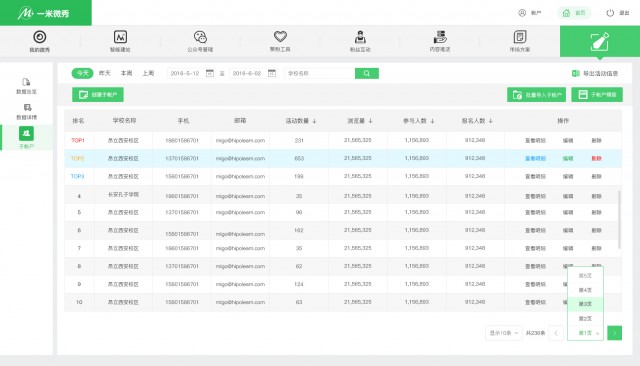Choose 第4页 in the page dropdown
This screenshot has height=366, width=640.
point(585,290)
